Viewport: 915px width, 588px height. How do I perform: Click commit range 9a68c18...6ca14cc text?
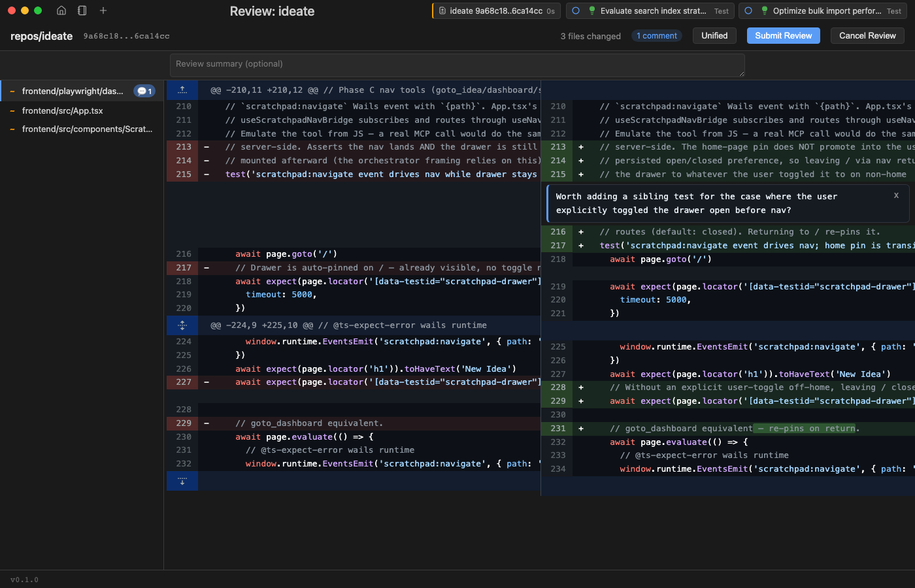[x=126, y=37]
